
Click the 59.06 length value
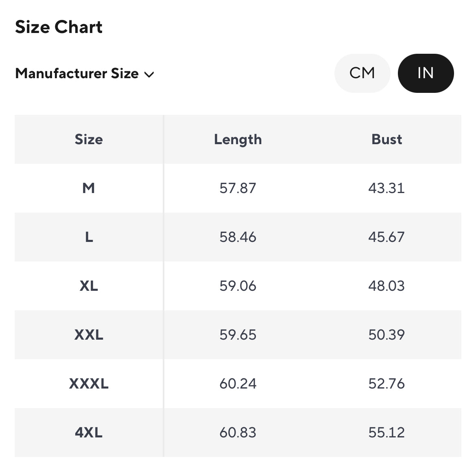click(x=238, y=286)
